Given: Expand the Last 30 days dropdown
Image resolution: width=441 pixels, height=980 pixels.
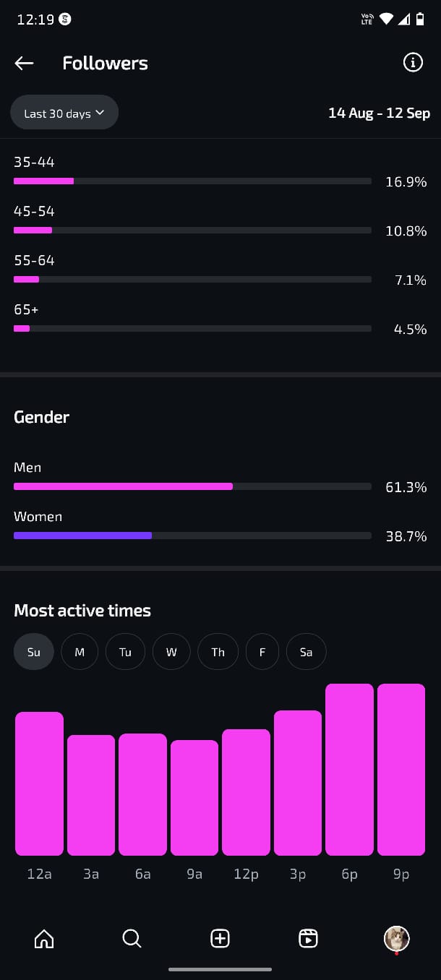Looking at the screenshot, I should pyautogui.click(x=64, y=113).
